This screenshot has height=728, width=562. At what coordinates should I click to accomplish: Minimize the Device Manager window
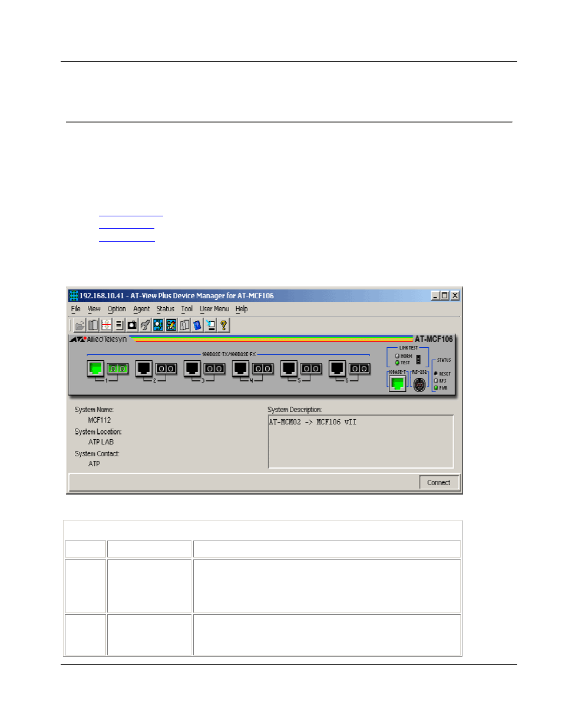point(435,295)
